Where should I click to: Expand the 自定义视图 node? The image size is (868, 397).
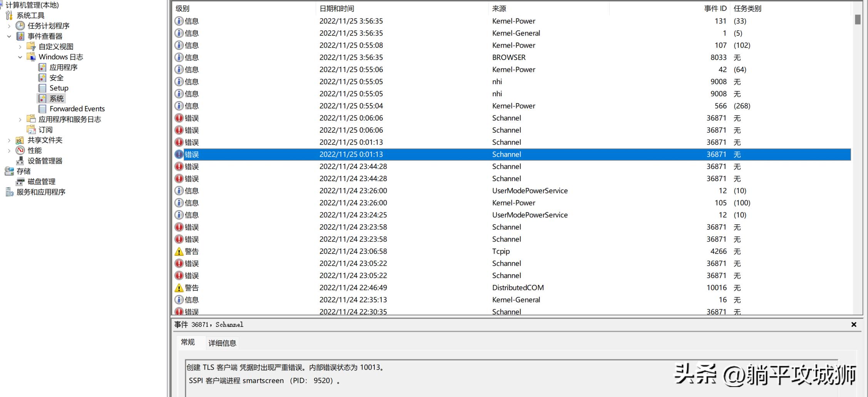(20, 47)
